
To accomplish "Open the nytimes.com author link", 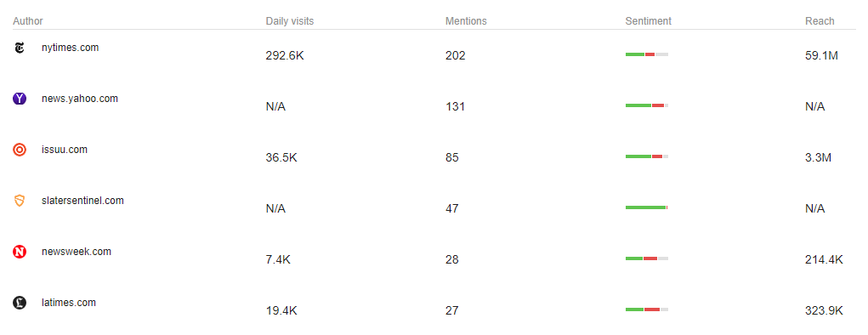I will 71,48.
